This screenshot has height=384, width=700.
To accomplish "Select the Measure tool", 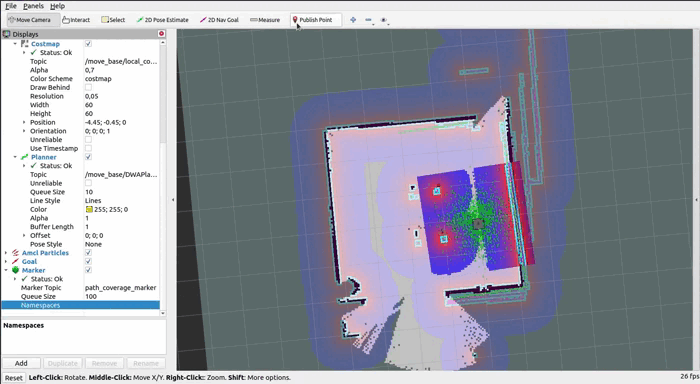I will [x=265, y=20].
